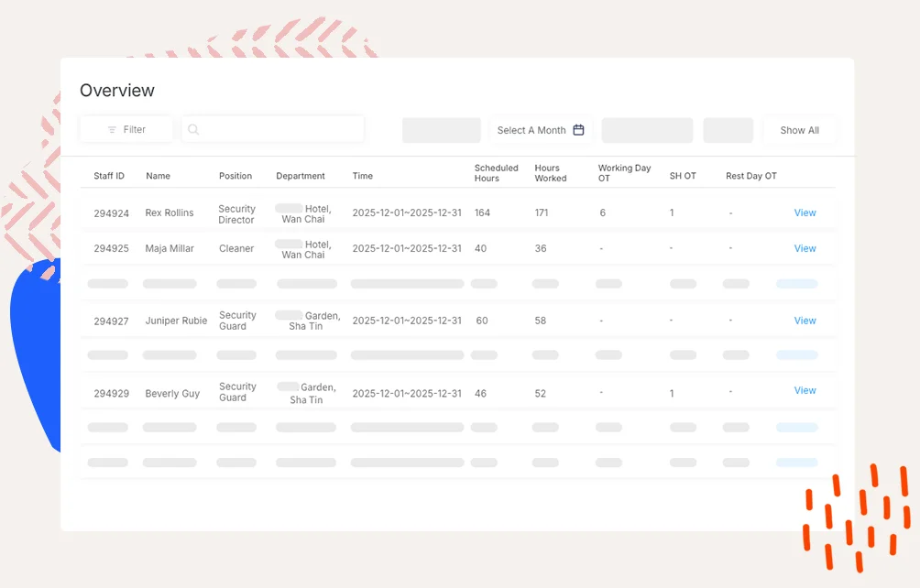920x588 pixels.
Task: Click the Hours Worked column header
Action: [x=551, y=173]
